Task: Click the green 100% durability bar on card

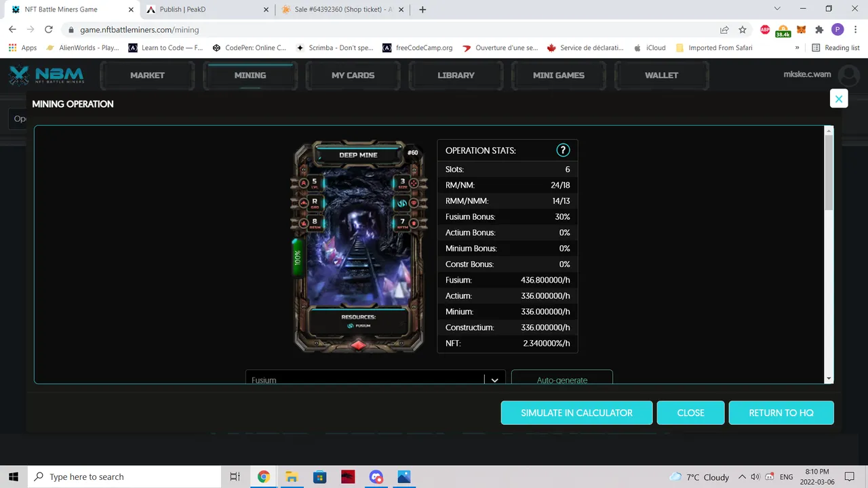Action: [x=297, y=258]
